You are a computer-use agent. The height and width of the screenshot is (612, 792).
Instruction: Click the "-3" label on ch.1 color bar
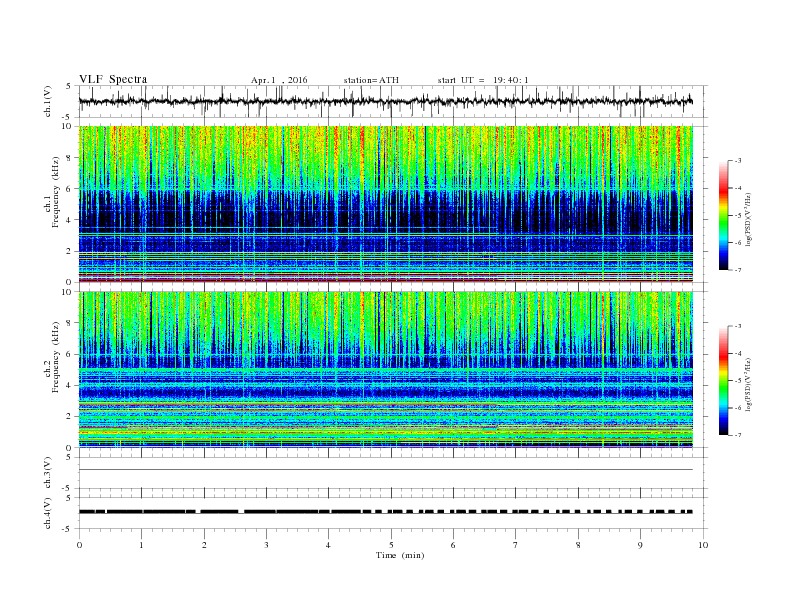738,161
